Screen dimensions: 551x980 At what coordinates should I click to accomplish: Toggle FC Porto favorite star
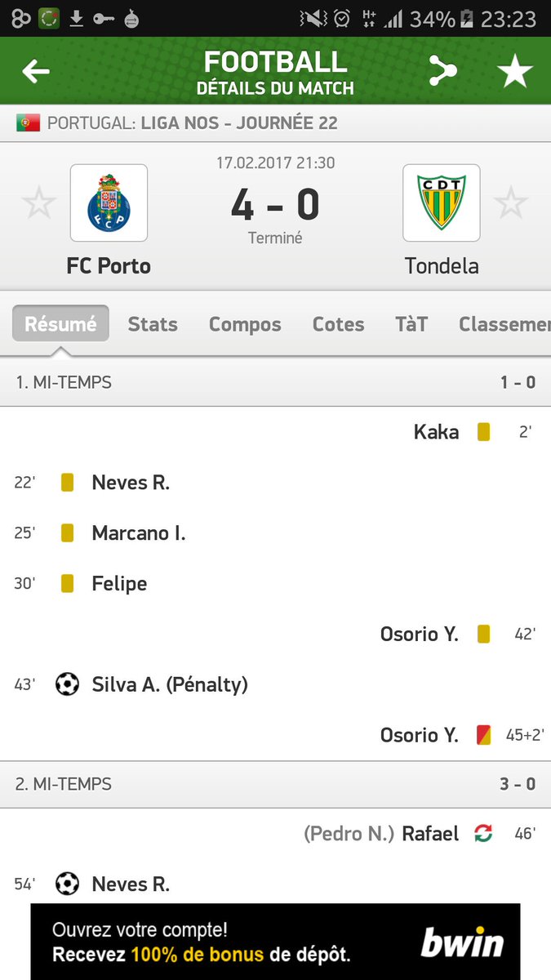pyautogui.click(x=38, y=203)
